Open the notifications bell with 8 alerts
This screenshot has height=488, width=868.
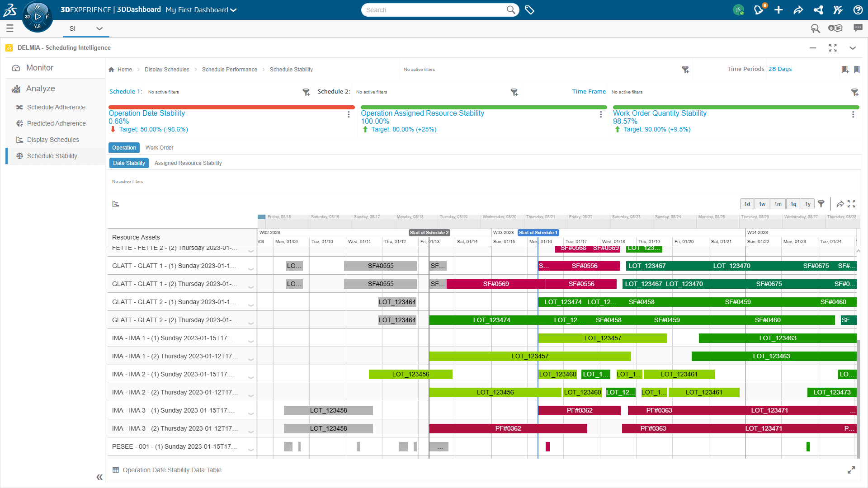pyautogui.click(x=759, y=9)
